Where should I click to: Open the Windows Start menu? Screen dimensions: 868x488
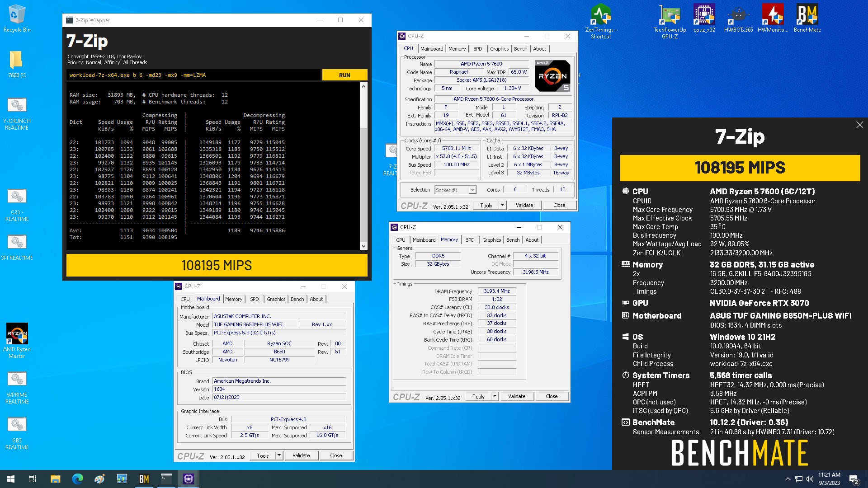pos(11,479)
